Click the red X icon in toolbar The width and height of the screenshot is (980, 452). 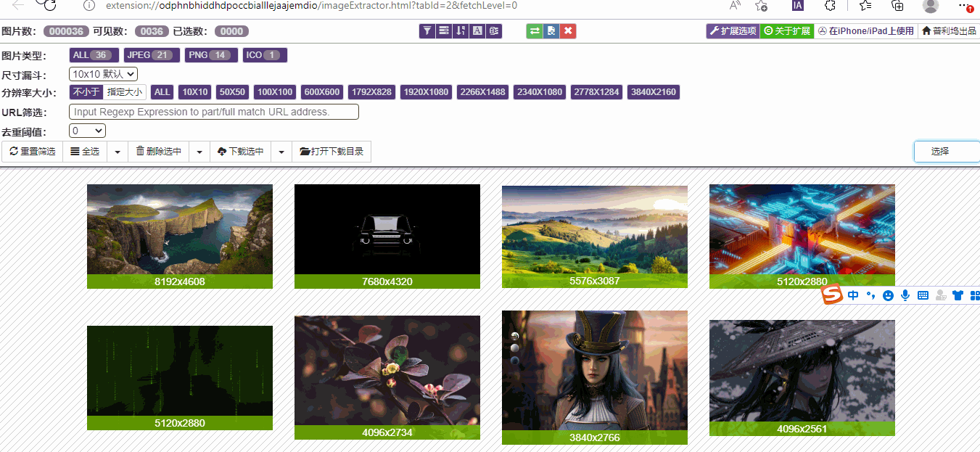[568, 31]
